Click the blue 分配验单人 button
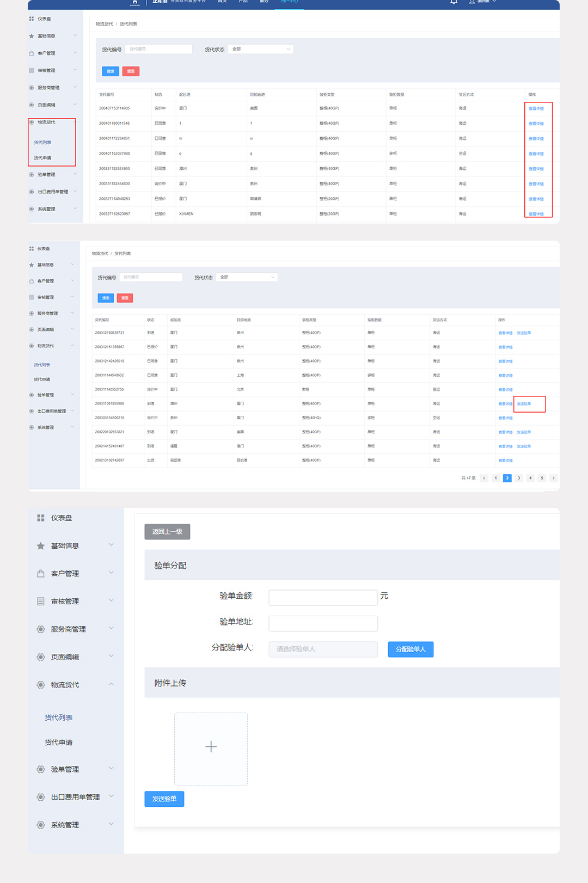This screenshot has height=883, width=588. pyautogui.click(x=411, y=649)
